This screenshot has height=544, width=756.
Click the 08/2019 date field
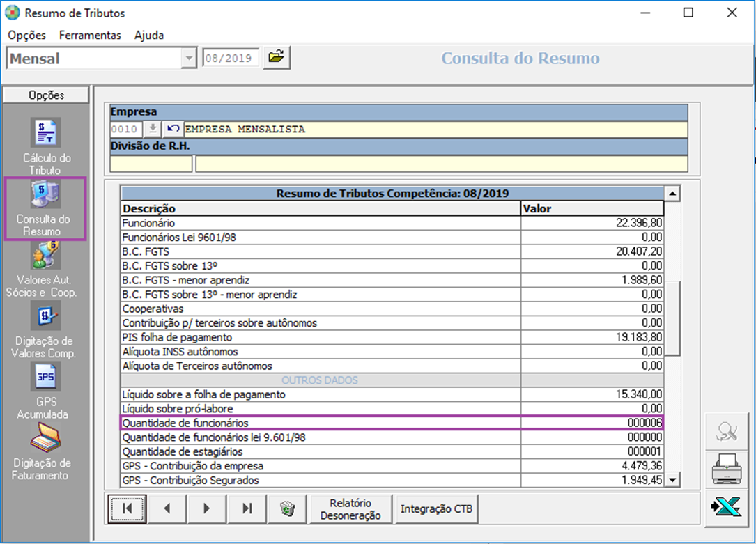(231, 58)
